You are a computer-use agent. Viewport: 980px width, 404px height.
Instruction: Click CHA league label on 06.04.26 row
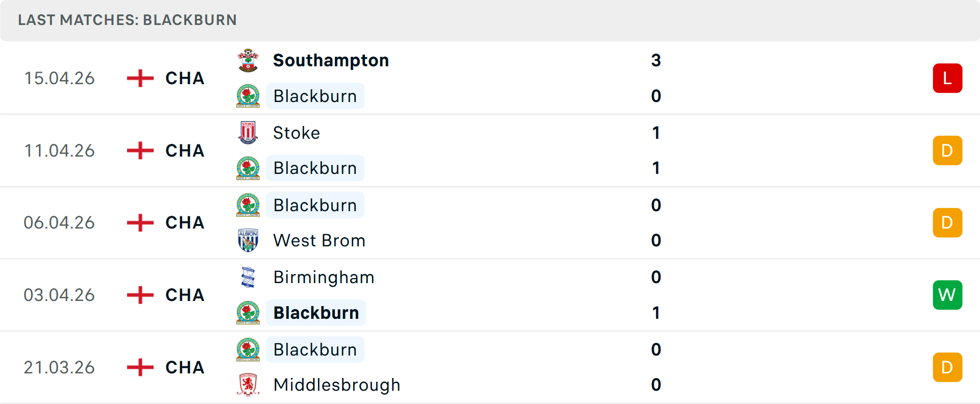coord(185,223)
